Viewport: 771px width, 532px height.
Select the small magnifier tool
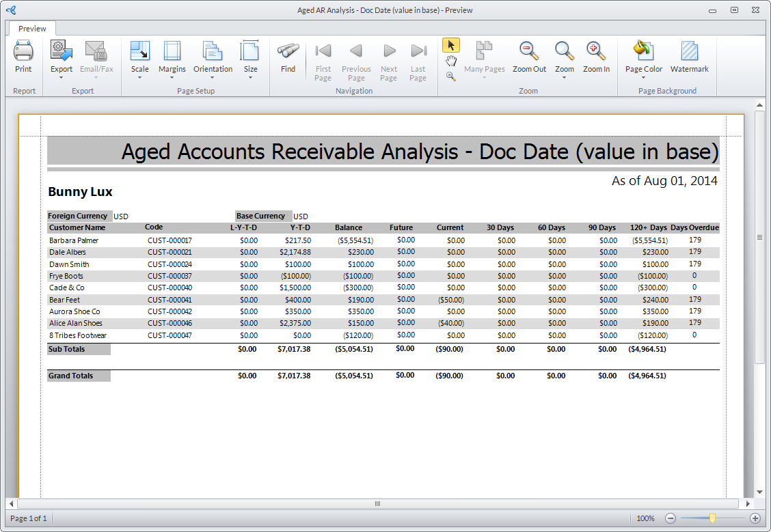[x=450, y=76]
